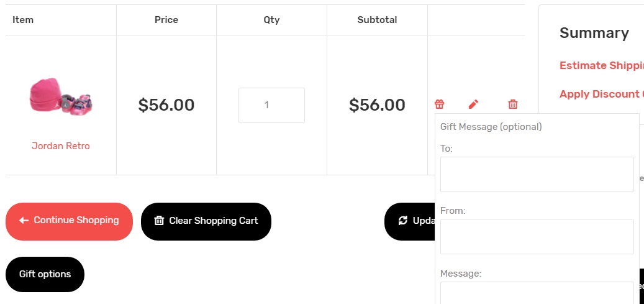
Task: Expand Apply Discount Code section
Action: [601, 94]
